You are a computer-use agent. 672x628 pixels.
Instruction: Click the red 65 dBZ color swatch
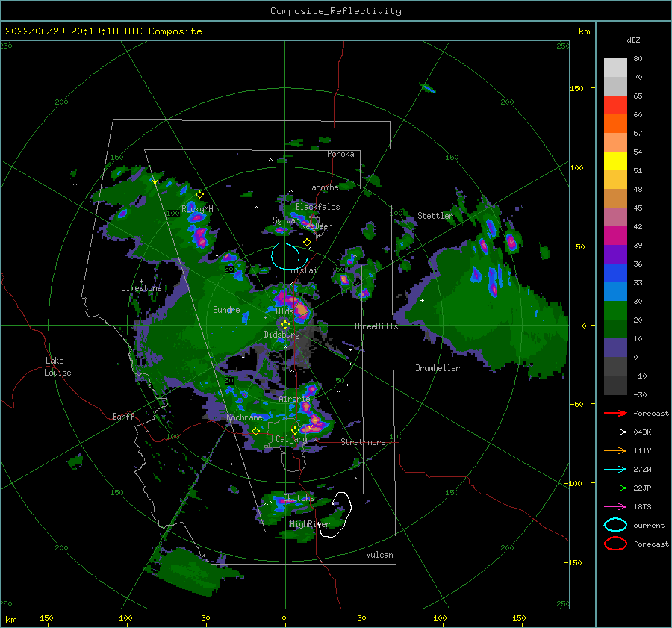(x=615, y=105)
